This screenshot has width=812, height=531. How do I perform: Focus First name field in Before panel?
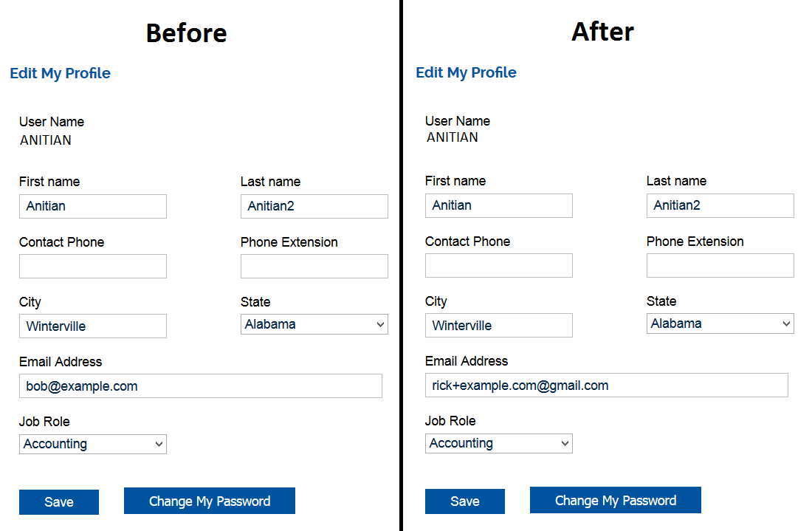click(92, 206)
